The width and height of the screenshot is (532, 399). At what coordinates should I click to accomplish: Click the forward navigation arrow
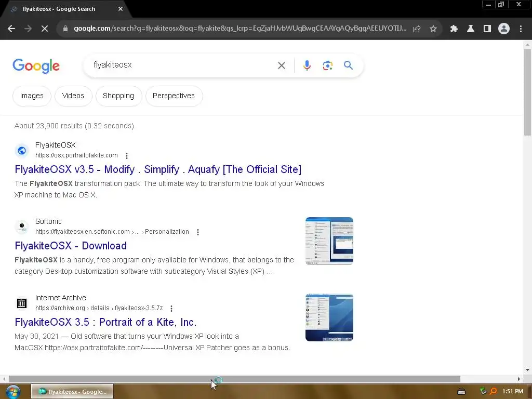pos(28,29)
